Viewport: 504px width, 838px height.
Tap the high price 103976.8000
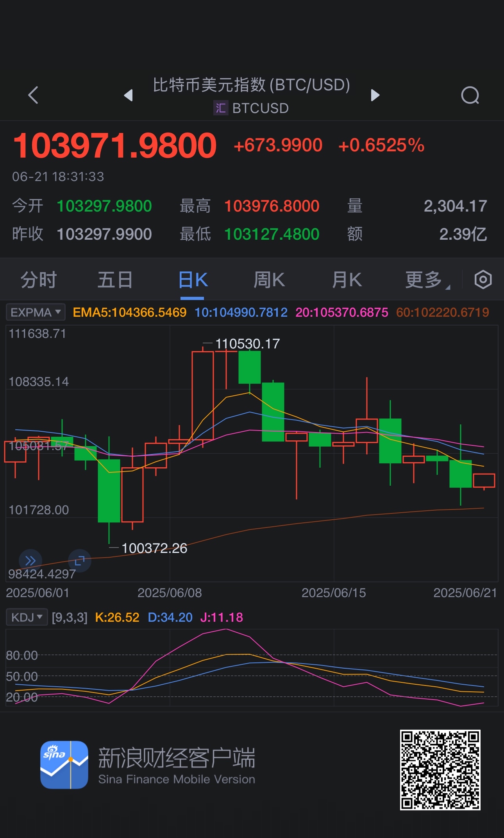(272, 206)
